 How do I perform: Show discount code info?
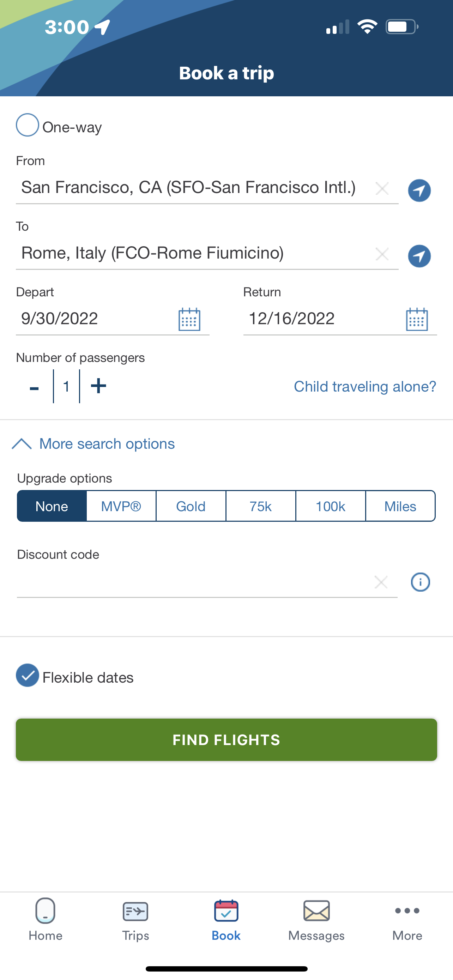pos(420,582)
